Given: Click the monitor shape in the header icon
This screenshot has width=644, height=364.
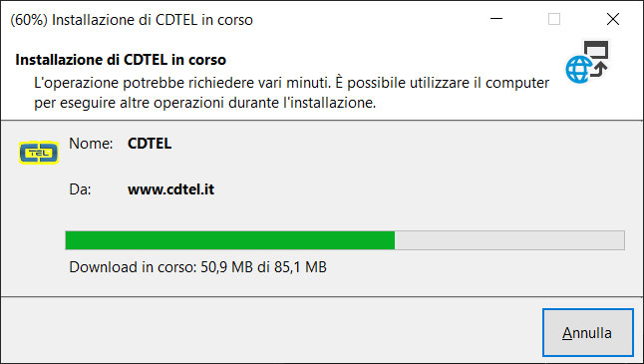Looking at the screenshot, I should (596, 49).
